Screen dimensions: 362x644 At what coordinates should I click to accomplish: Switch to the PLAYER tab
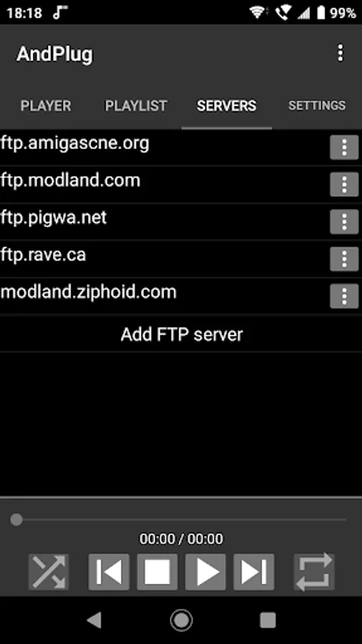pyautogui.click(x=46, y=106)
